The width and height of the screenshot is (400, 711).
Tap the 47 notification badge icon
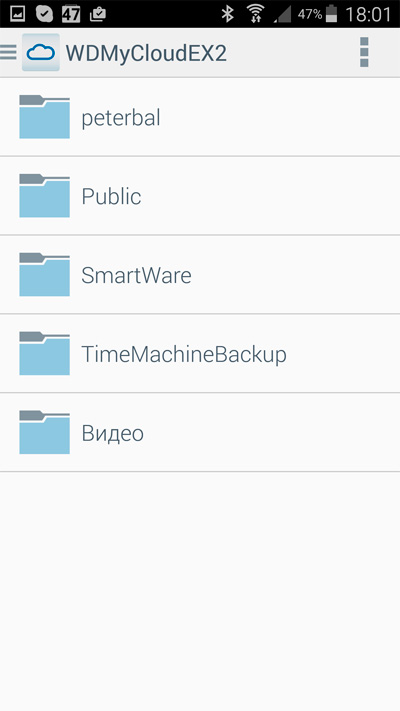pyautogui.click(x=71, y=14)
